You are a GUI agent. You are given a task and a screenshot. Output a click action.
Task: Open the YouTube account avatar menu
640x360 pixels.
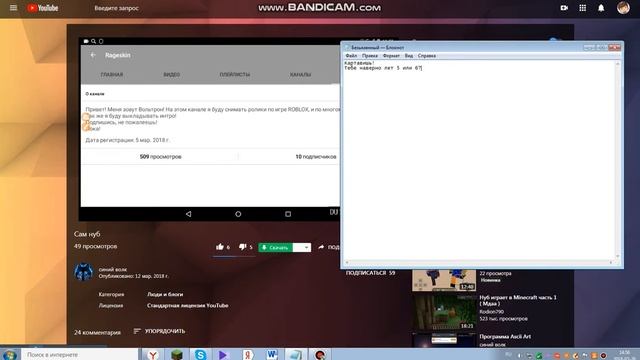(623, 8)
